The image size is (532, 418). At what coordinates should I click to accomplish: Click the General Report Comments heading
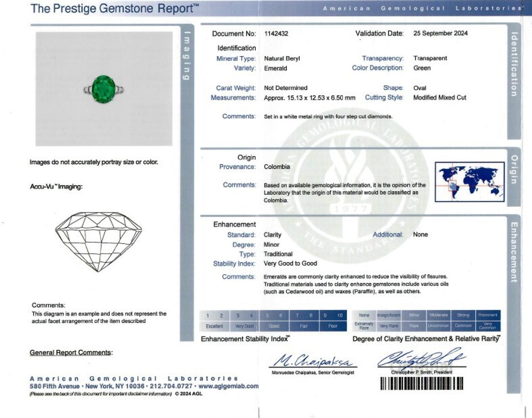pyautogui.click(x=71, y=353)
